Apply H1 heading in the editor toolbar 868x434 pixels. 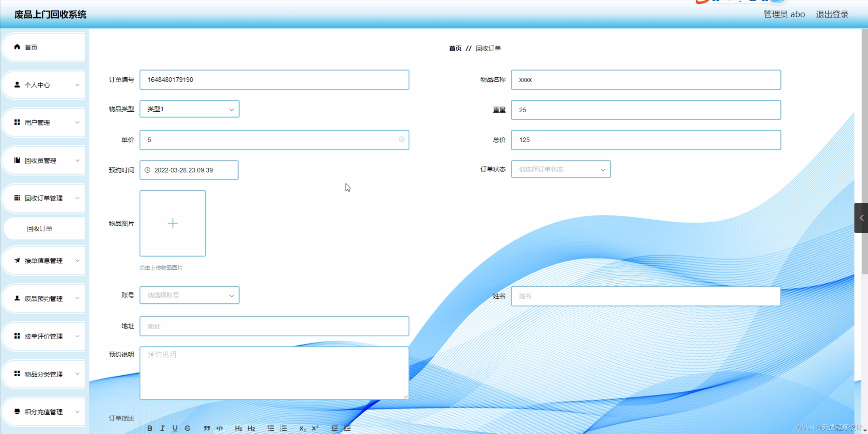(x=238, y=428)
